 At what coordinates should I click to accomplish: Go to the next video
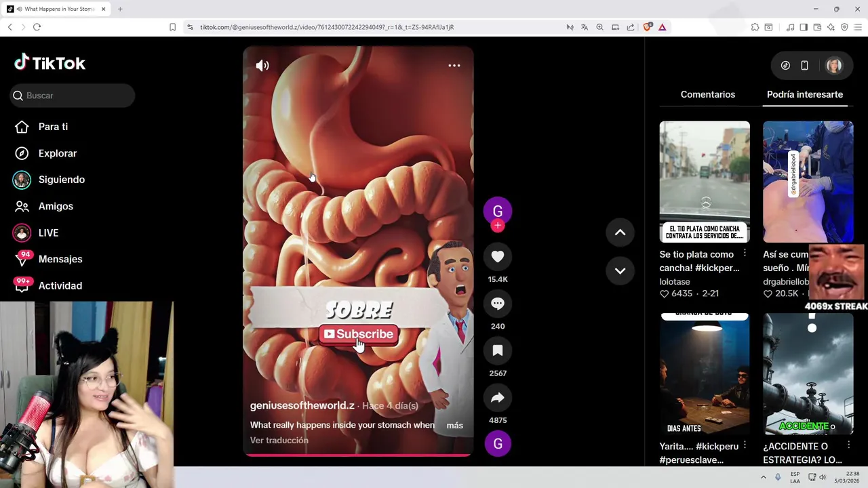coord(620,270)
